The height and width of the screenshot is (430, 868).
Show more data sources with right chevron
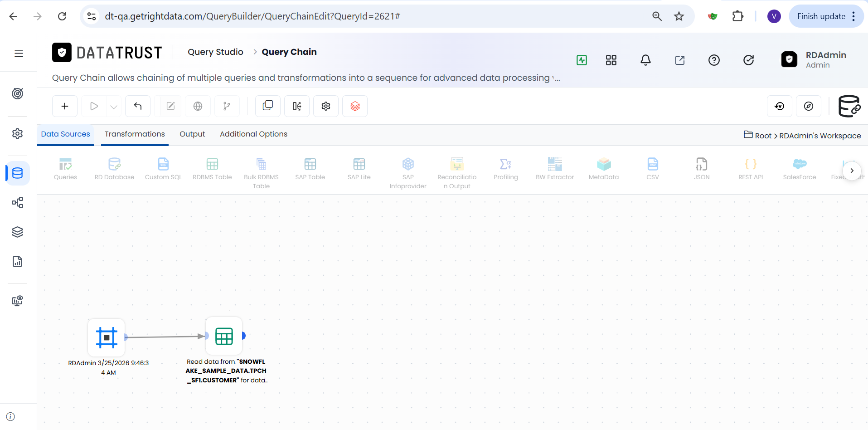(852, 171)
